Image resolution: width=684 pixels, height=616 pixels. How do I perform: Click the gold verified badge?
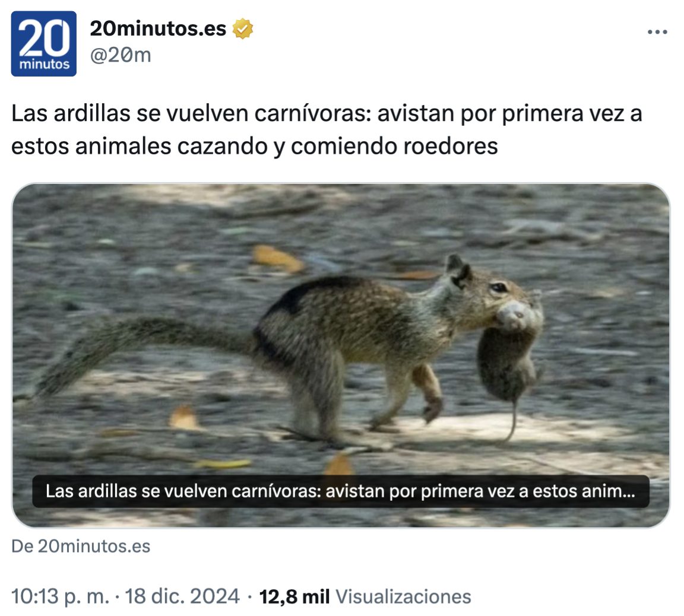tap(242, 28)
